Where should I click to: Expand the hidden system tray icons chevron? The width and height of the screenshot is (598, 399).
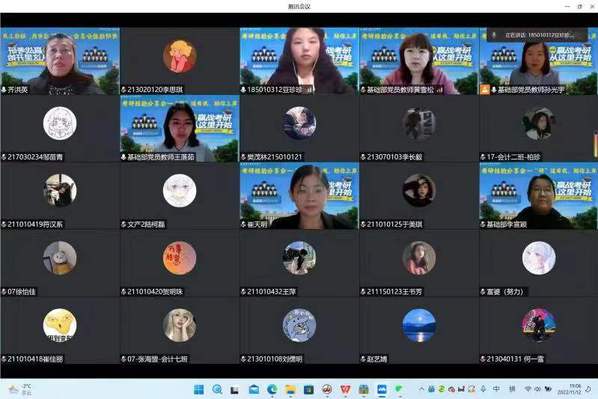pos(421,389)
